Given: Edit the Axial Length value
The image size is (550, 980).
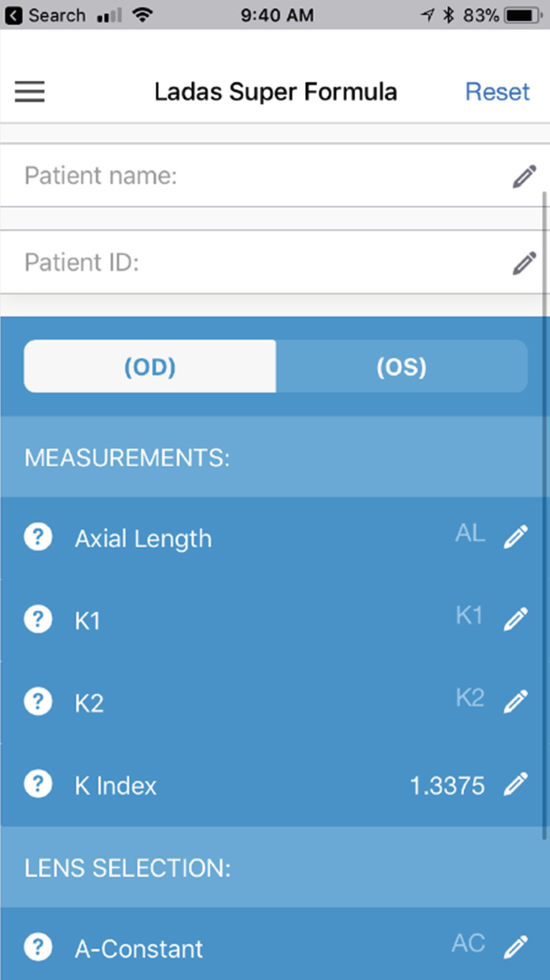Looking at the screenshot, I should [x=515, y=537].
